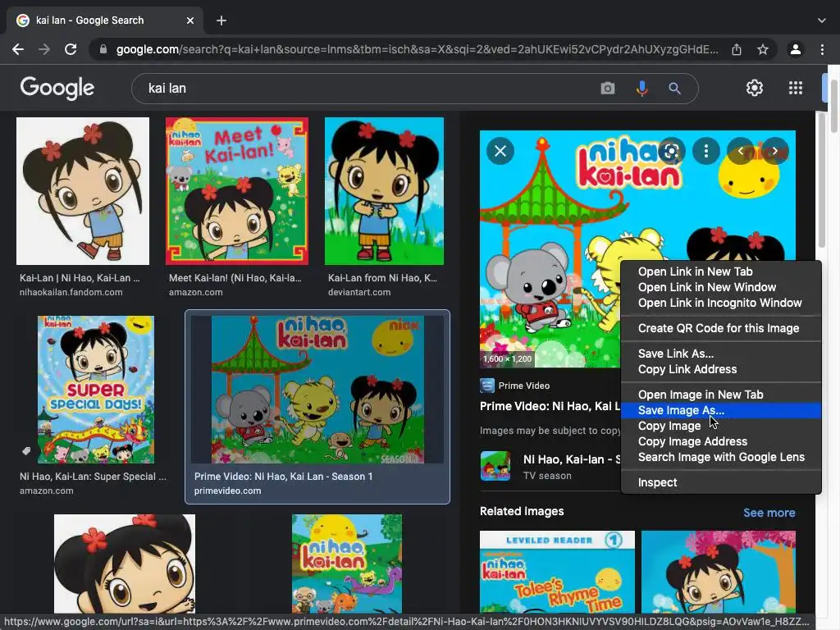Open the preview's three-dot options
Viewport: 840px width, 630px height.
pos(706,151)
